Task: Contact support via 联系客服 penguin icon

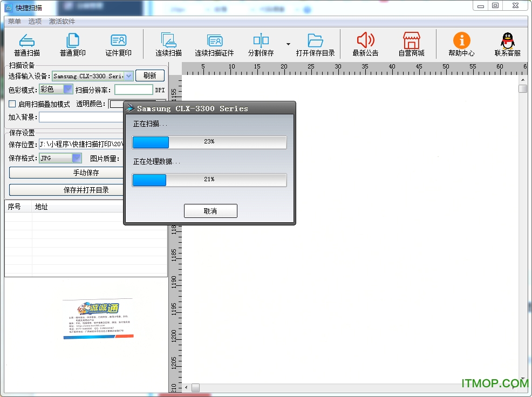Action: (507, 40)
